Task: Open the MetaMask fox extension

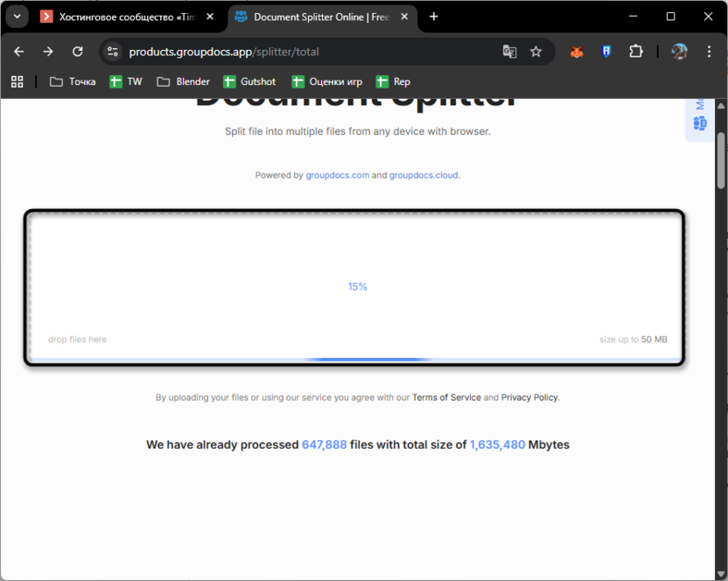Action: point(577,52)
